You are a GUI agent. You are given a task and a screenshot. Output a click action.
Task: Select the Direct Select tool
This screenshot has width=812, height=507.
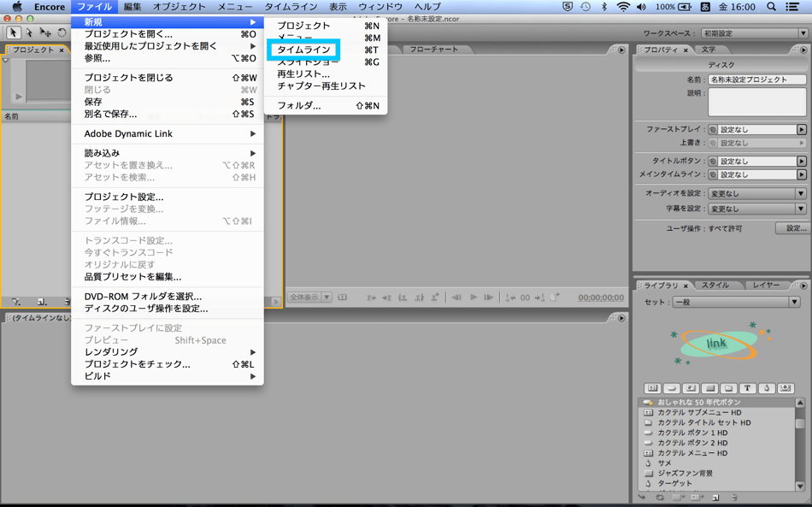(x=29, y=33)
